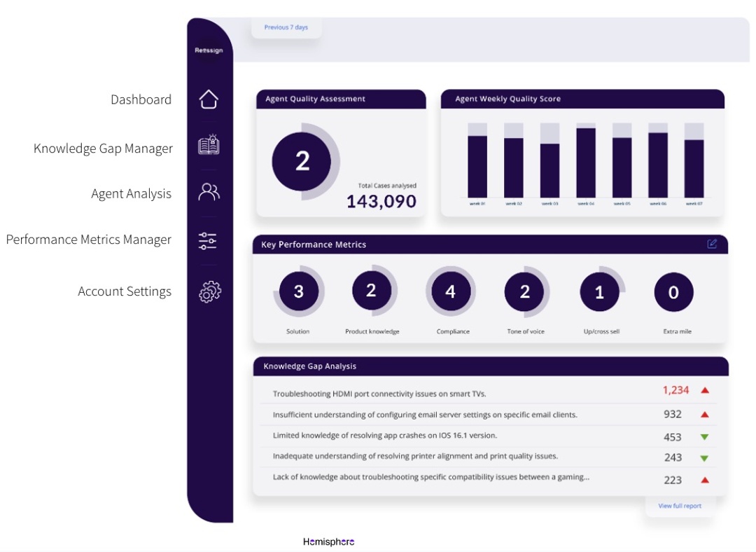
Task: Open Knowledge Gap Manager book icon
Action: [209, 145]
